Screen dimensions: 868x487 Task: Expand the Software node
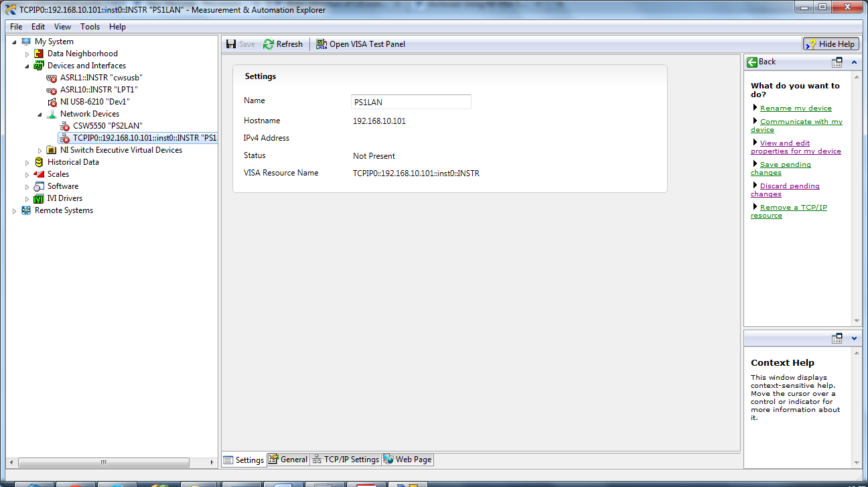tap(27, 186)
